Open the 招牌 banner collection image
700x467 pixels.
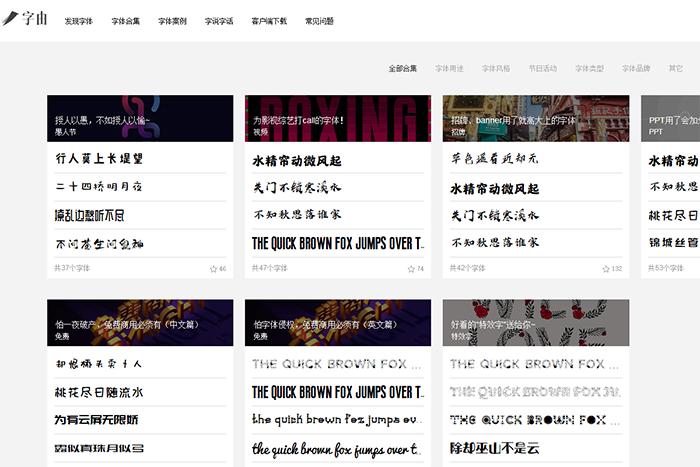536,118
